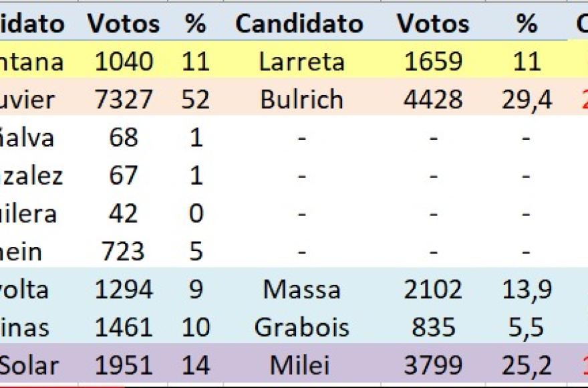The image size is (588, 388).
Task: Click the 2102 votes cell
Action: click(433, 289)
